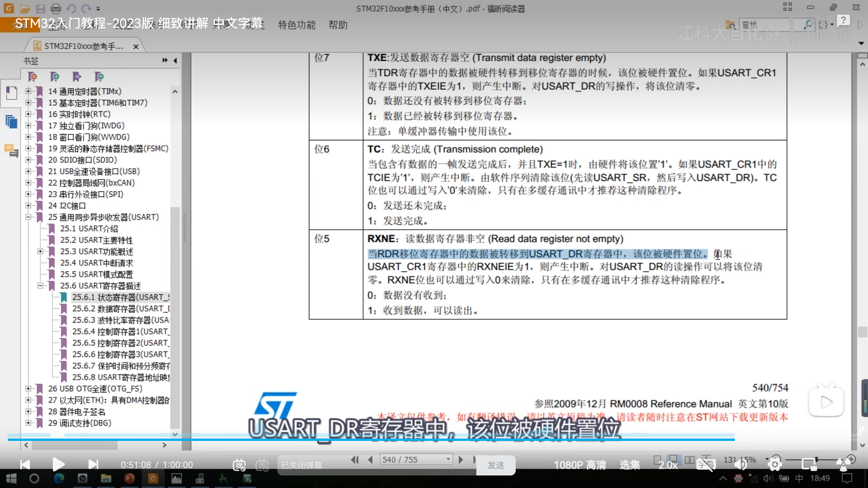The image size is (868, 488).
Task: Open the pages panel icon in sidebar
Action: (11, 121)
